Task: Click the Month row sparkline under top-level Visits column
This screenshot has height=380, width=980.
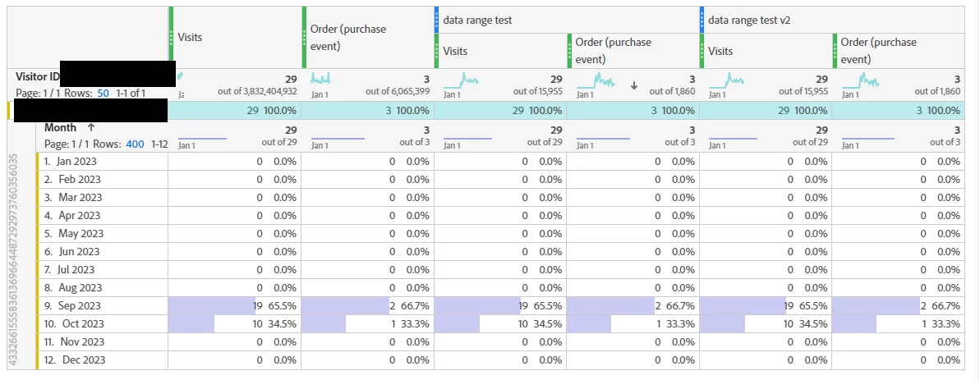Action: coord(203,139)
